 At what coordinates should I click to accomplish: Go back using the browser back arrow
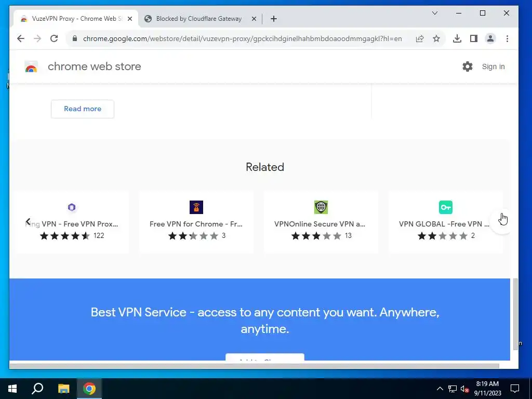21,38
